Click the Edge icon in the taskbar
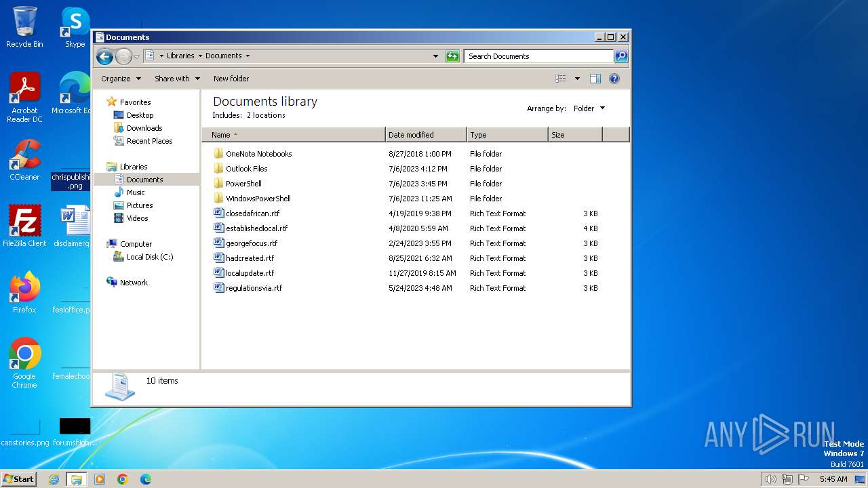Viewport: 868px width, 488px height. point(145,479)
